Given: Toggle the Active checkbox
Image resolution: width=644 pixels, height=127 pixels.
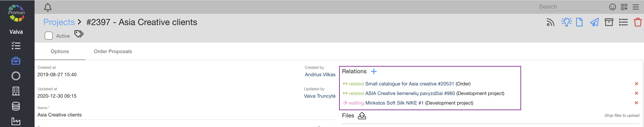Looking at the screenshot, I should tap(49, 36).
